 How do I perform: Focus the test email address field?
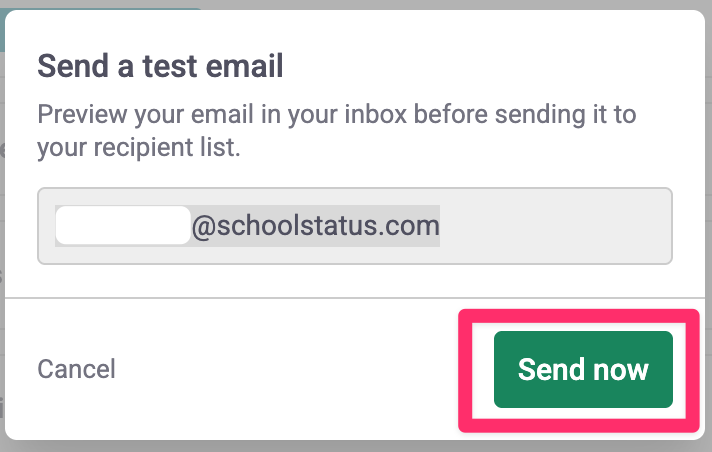354,226
